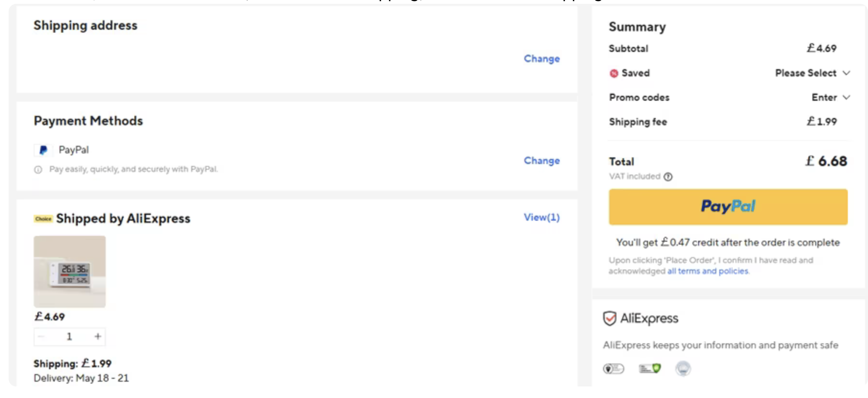Click the red Saved discount icon

pyautogui.click(x=614, y=73)
